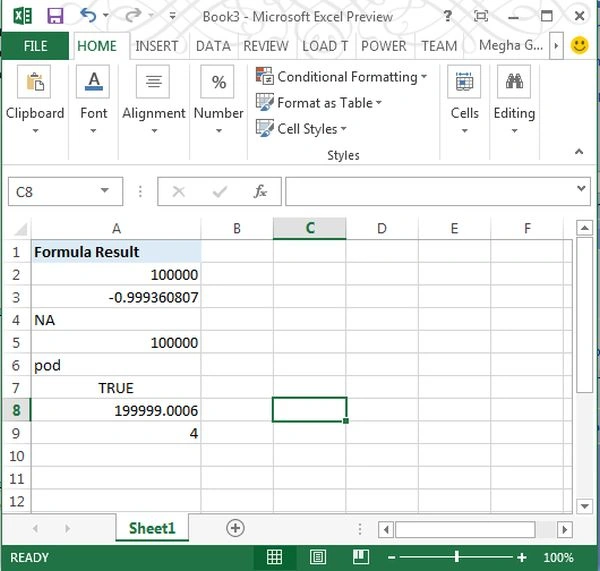The width and height of the screenshot is (600, 571).
Task: Click the horizontal scrollbar right arrow
Action: [564, 530]
